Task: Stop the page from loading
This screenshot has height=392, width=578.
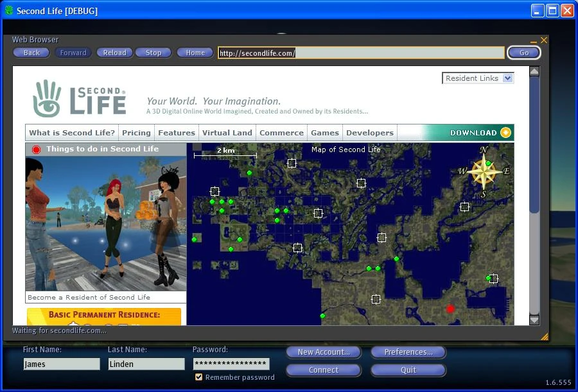Action: (x=153, y=53)
